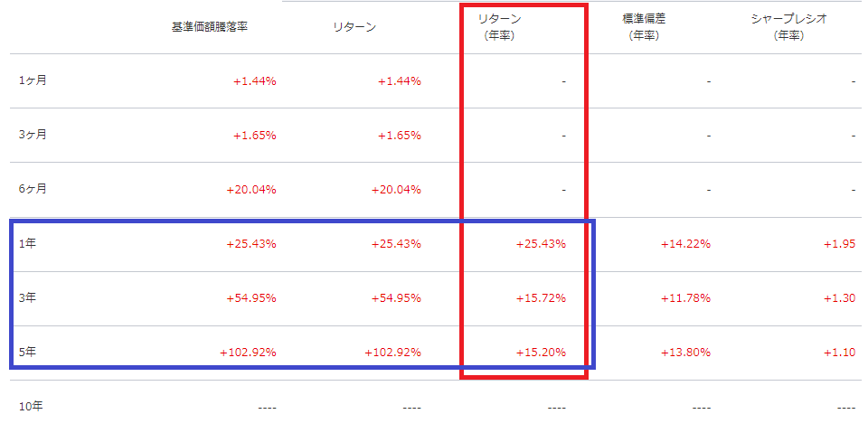Select the 3ヶ月 row label

pyautogui.click(x=33, y=135)
